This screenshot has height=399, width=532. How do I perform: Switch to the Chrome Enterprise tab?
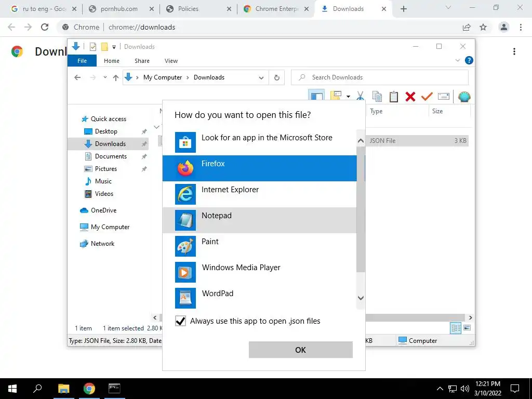276,9
